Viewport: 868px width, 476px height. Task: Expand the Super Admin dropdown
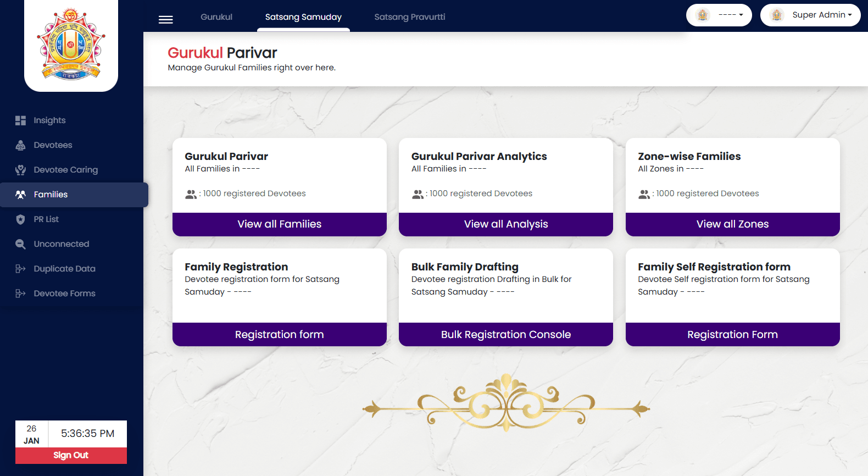tap(810, 15)
